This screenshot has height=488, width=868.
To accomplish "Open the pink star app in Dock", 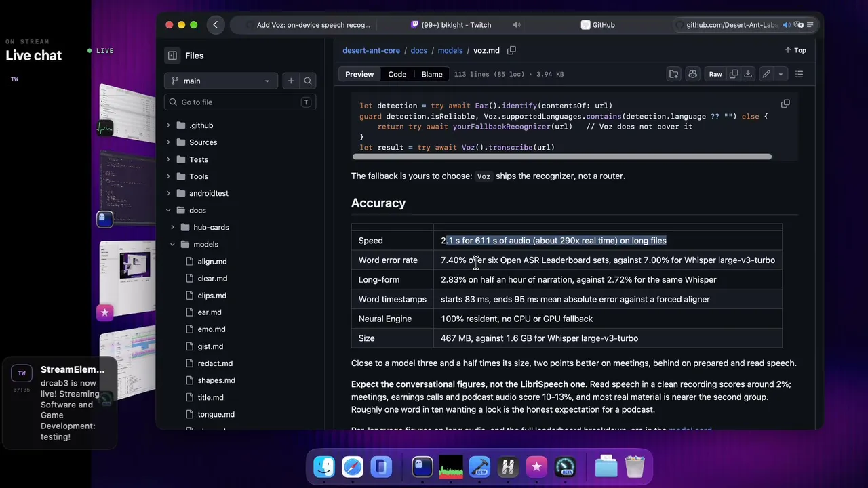I will (536, 467).
